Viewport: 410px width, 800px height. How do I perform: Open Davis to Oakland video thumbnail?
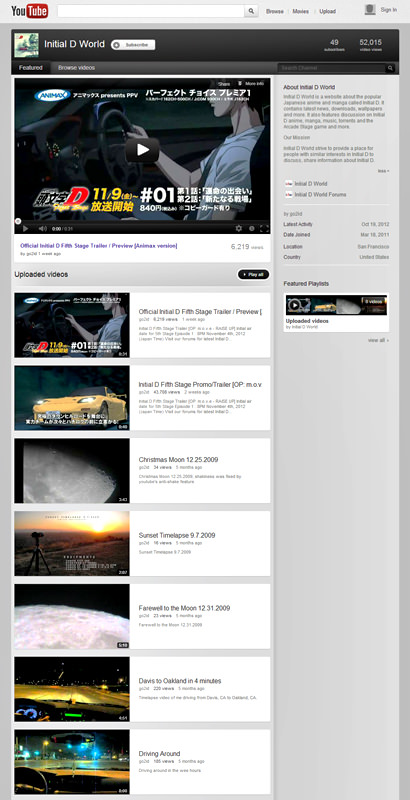click(x=72, y=689)
